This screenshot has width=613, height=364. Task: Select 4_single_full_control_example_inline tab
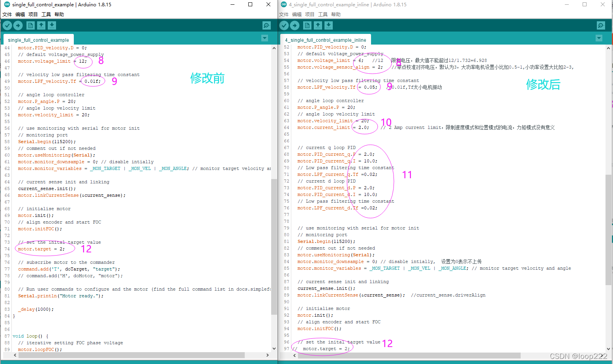pos(326,40)
